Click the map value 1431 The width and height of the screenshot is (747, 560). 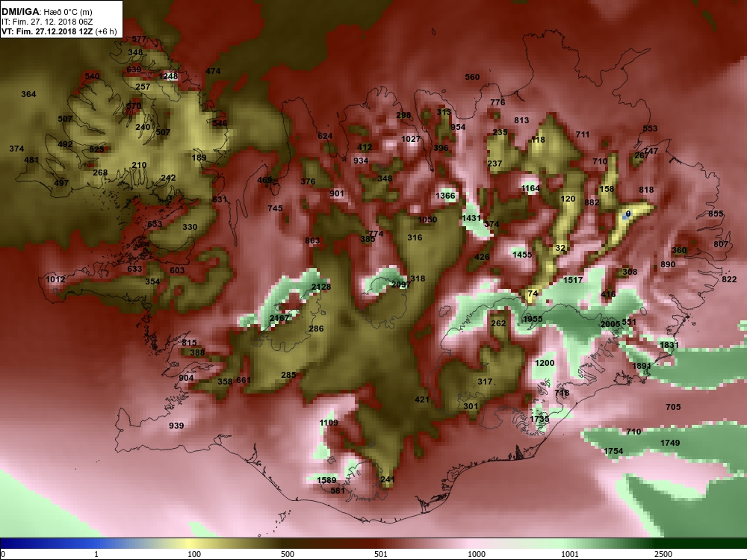[x=471, y=218]
